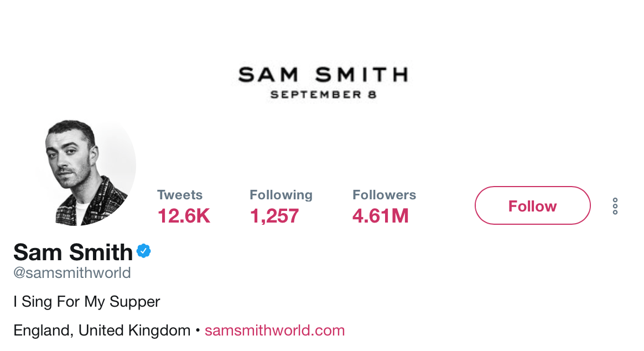View the Followers tab label
Viewport: 644px width, 351px height.
(x=384, y=195)
